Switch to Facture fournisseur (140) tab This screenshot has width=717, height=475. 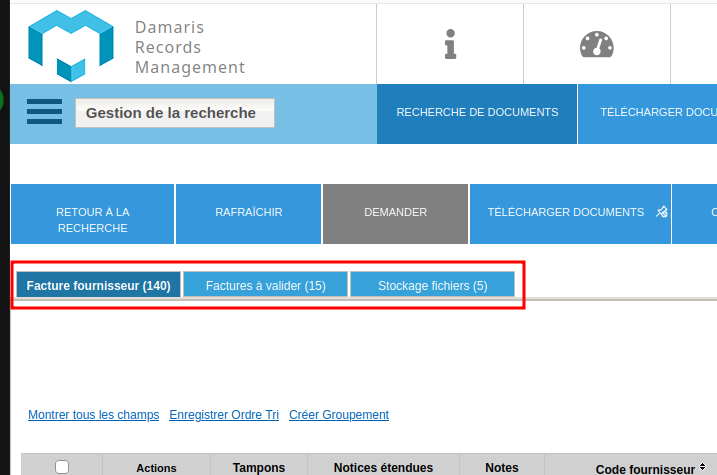[x=98, y=285]
